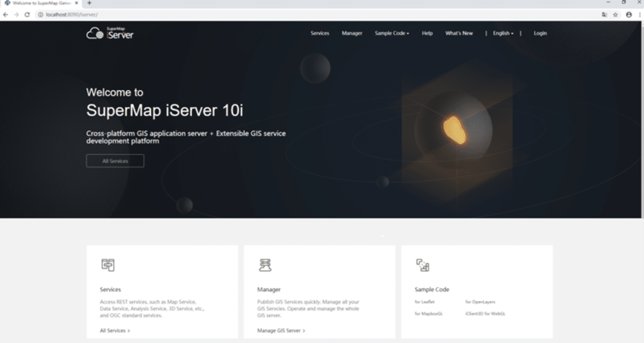Open the English language dropdown
Viewport: 644px width, 343px height.
pos(503,33)
